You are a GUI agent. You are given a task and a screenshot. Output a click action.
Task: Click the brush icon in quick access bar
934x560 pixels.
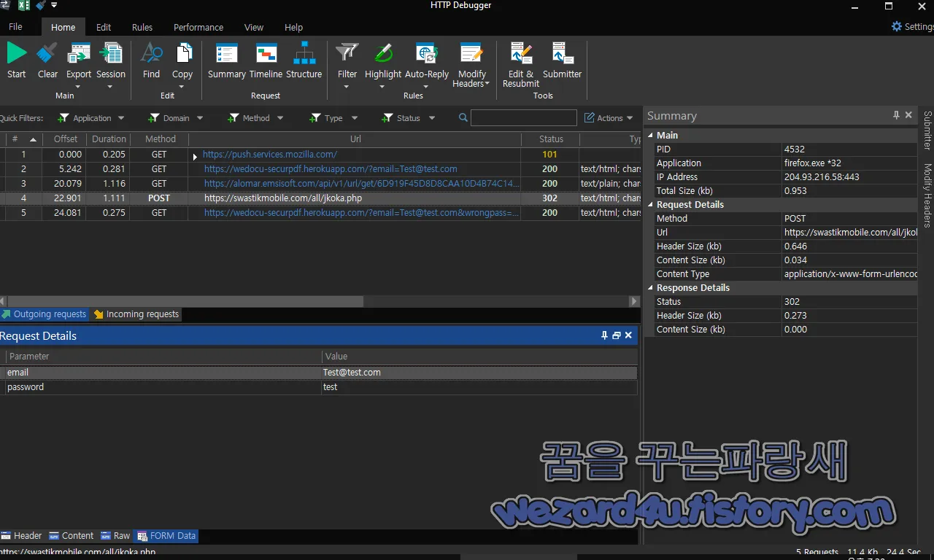coord(39,5)
